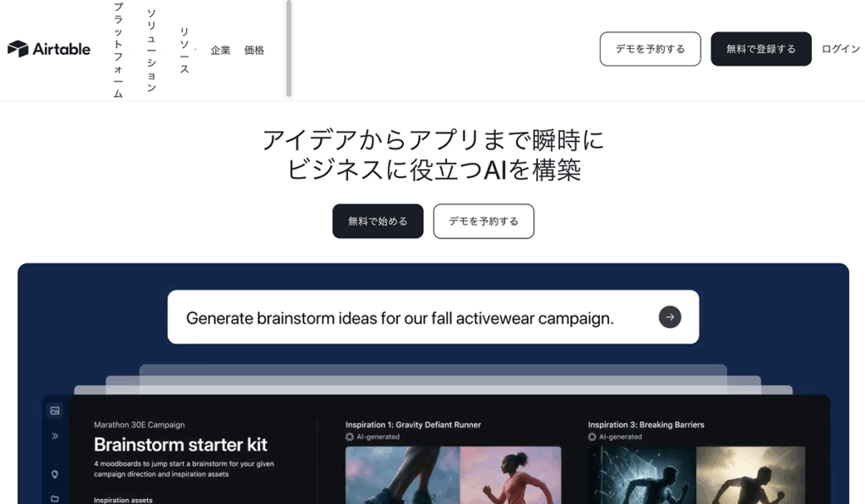
Task: Open the folder icon in the sidebar
Action: click(55, 498)
